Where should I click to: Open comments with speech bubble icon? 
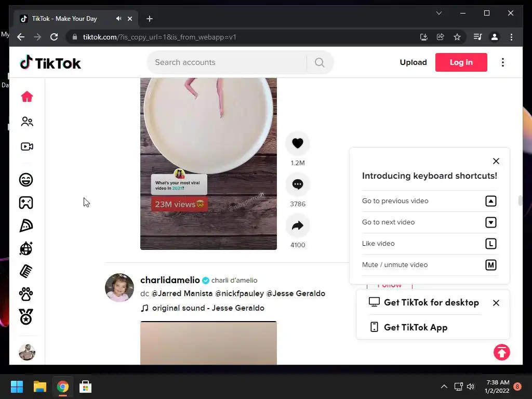[298, 184]
